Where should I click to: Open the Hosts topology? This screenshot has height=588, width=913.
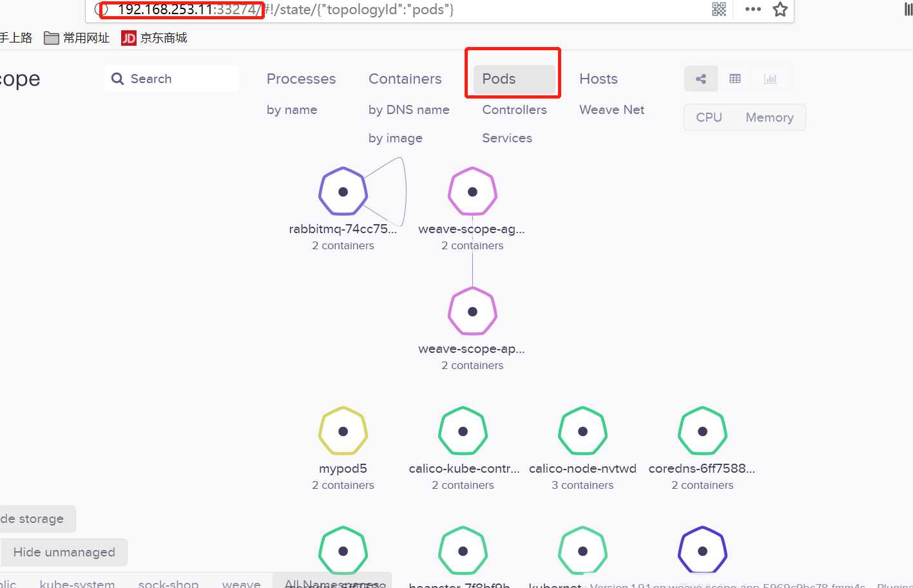pyautogui.click(x=599, y=79)
